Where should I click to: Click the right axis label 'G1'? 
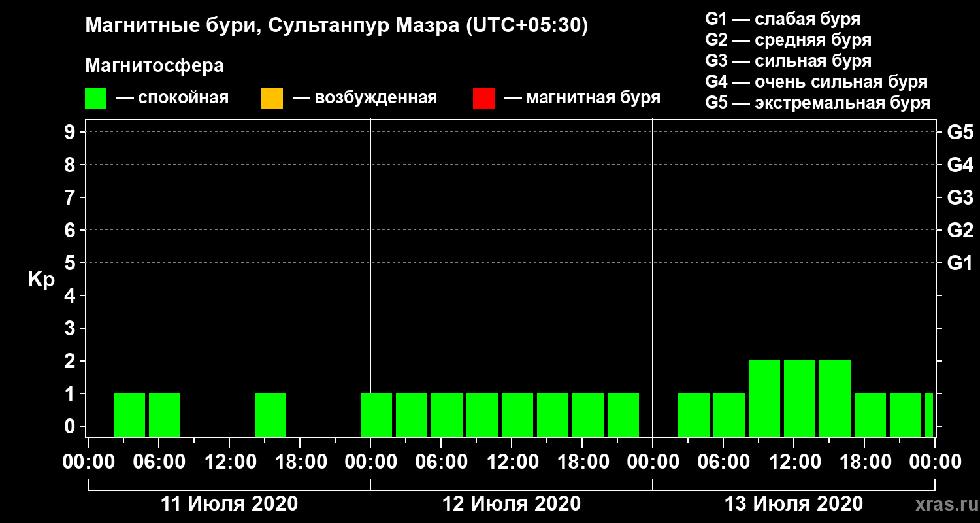[960, 263]
